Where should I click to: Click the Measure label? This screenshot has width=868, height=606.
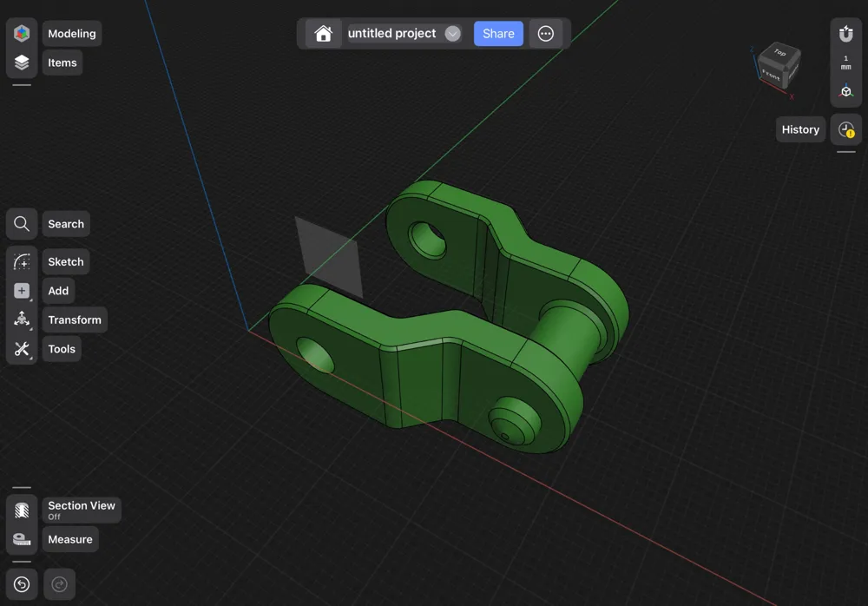point(70,539)
